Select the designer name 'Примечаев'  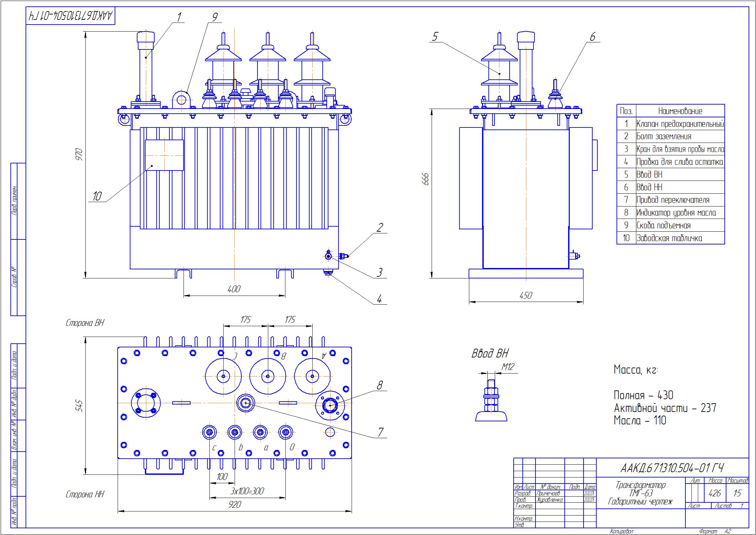(548, 493)
